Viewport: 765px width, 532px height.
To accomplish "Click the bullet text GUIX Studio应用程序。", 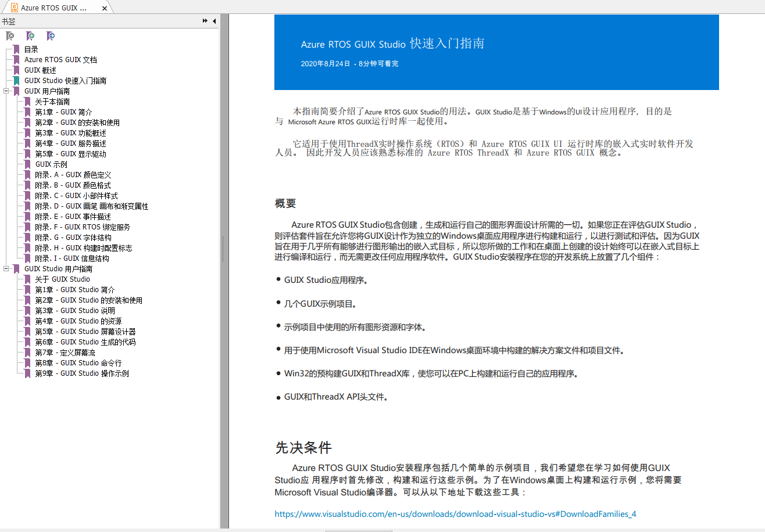I will (326, 280).
